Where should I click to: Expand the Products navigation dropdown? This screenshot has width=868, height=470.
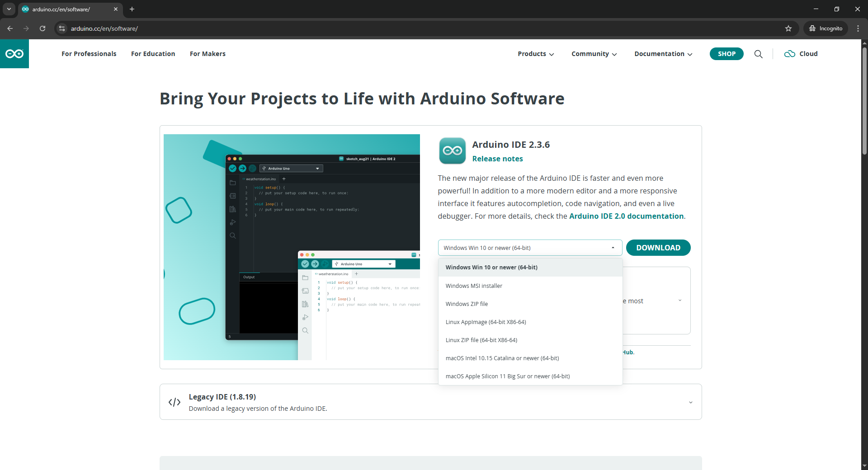[x=536, y=54]
